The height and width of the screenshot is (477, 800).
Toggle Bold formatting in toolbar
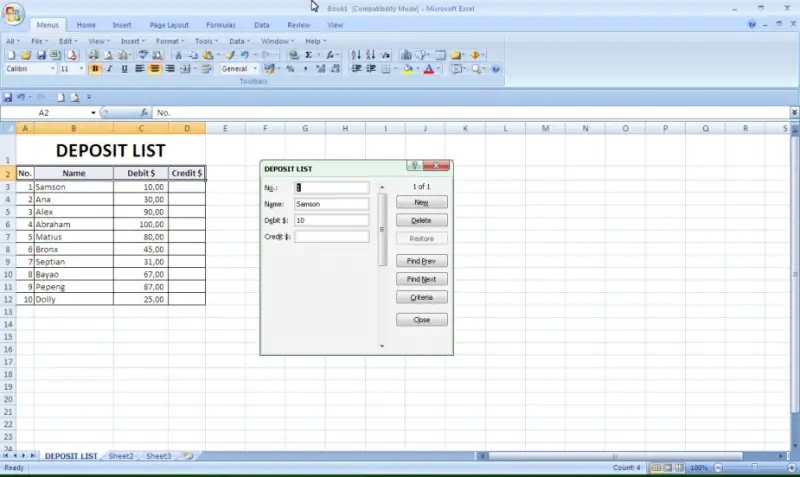pos(96,69)
